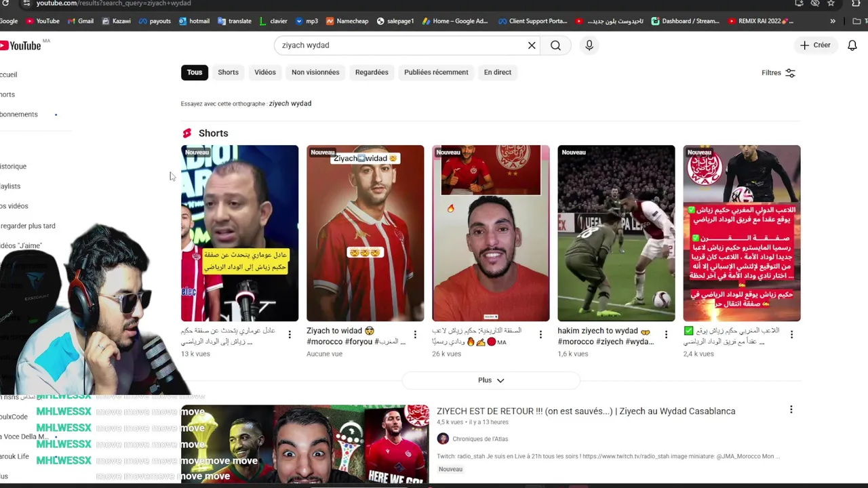Open options menu for 13 k vues Short

coord(290,334)
